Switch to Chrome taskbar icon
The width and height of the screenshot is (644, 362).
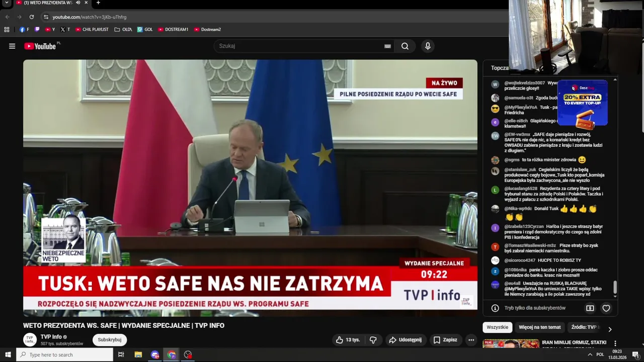172,355
